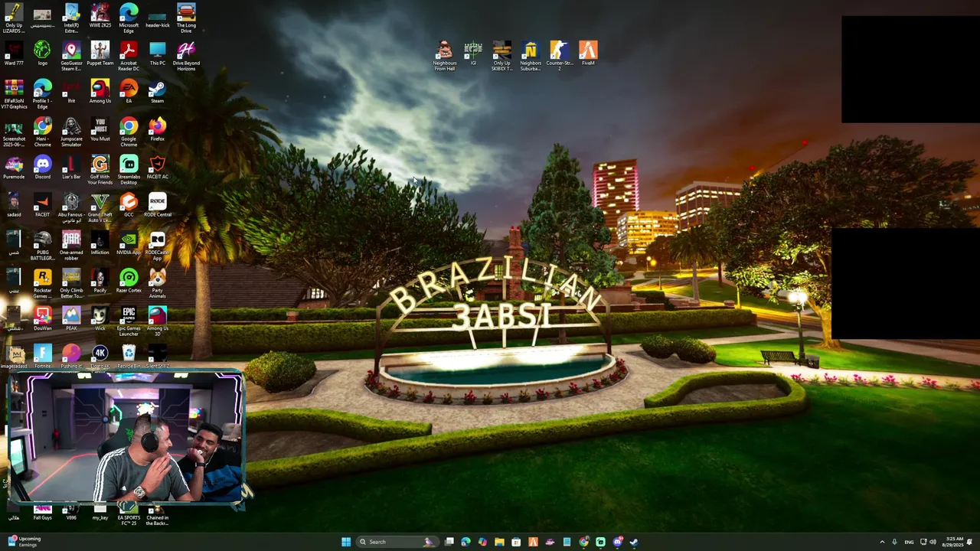Open Microsoft Store taskbar icon

point(516,542)
